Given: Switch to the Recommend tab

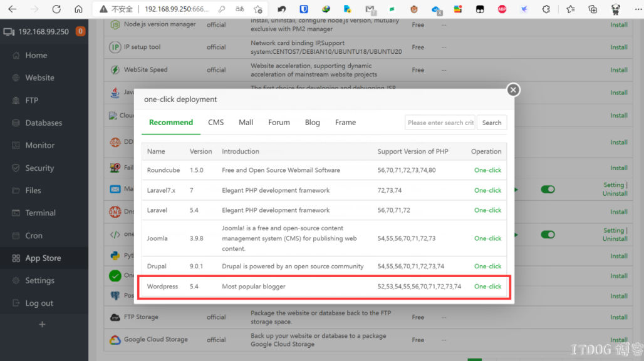Looking at the screenshot, I should (x=171, y=122).
